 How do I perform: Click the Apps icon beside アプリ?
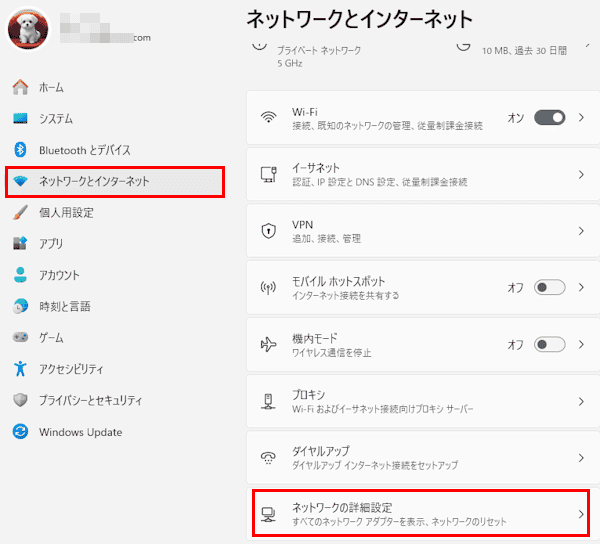point(20,243)
